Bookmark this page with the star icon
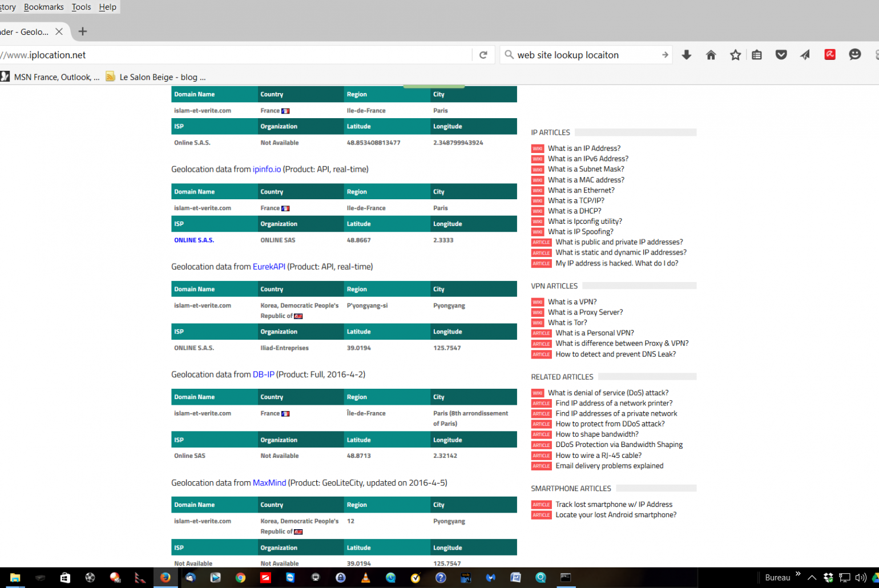879x588 pixels. (735, 55)
